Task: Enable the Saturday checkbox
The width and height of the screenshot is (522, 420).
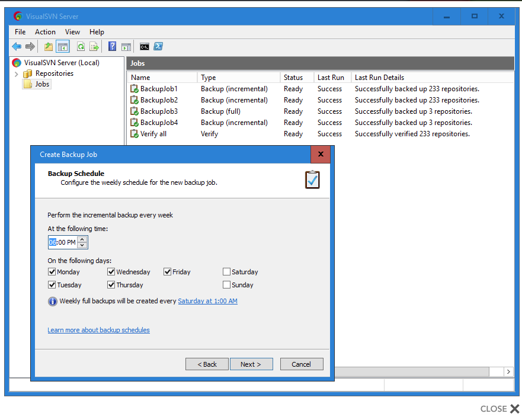Action: [226, 272]
